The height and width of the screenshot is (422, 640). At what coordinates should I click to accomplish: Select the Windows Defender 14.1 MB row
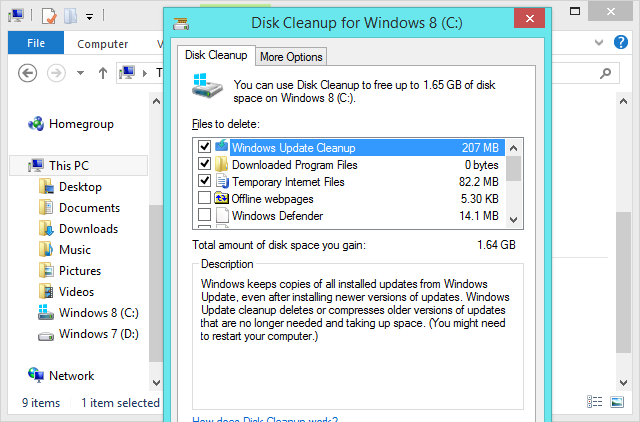point(349,215)
